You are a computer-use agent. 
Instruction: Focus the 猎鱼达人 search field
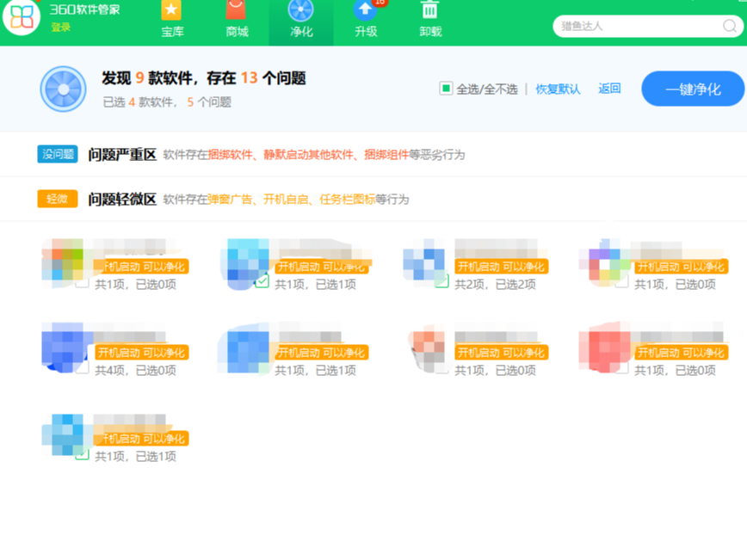tap(647, 26)
